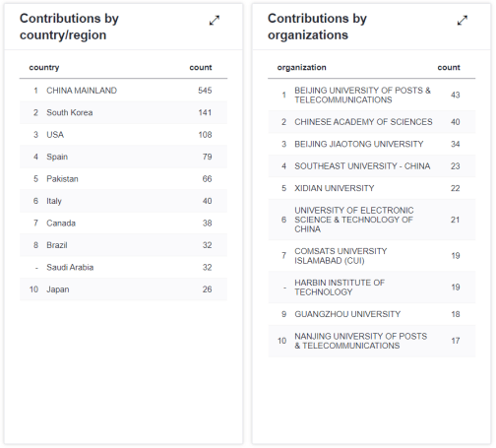The width and height of the screenshot is (496, 448).
Task: Click count header in country table
Action: (201, 67)
